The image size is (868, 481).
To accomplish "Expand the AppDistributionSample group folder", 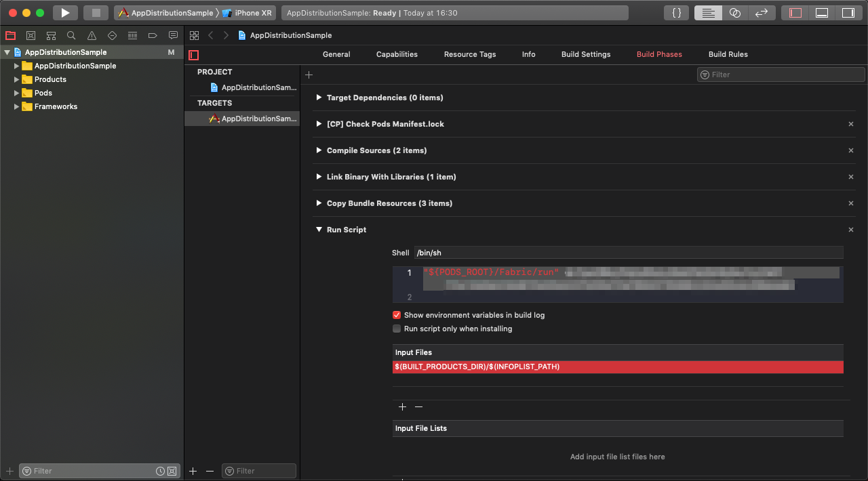I will pyautogui.click(x=17, y=66).
